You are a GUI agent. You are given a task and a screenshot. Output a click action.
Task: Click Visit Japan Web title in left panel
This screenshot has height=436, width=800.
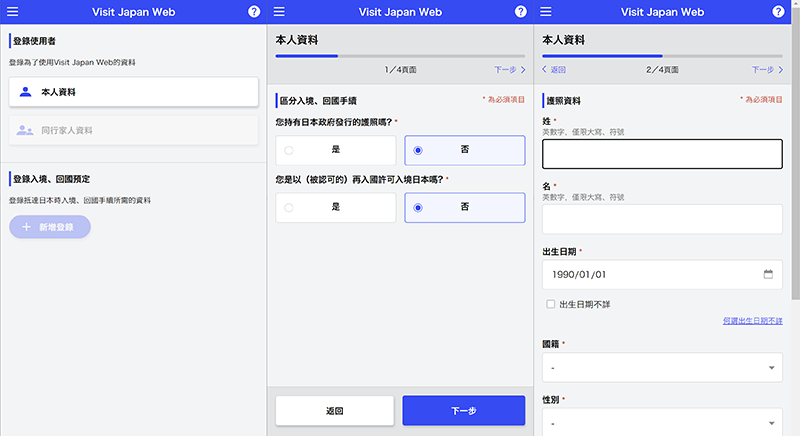coord(134,12)
